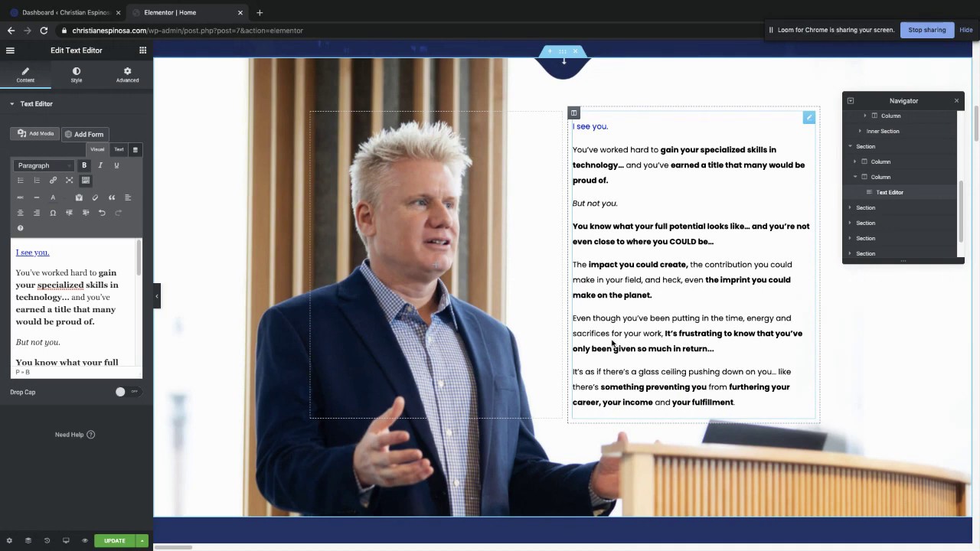The width and height of the screenshot is (980, 551).
Task: Collapse the Text Editor section header
Action: click(x=77, y=103)
